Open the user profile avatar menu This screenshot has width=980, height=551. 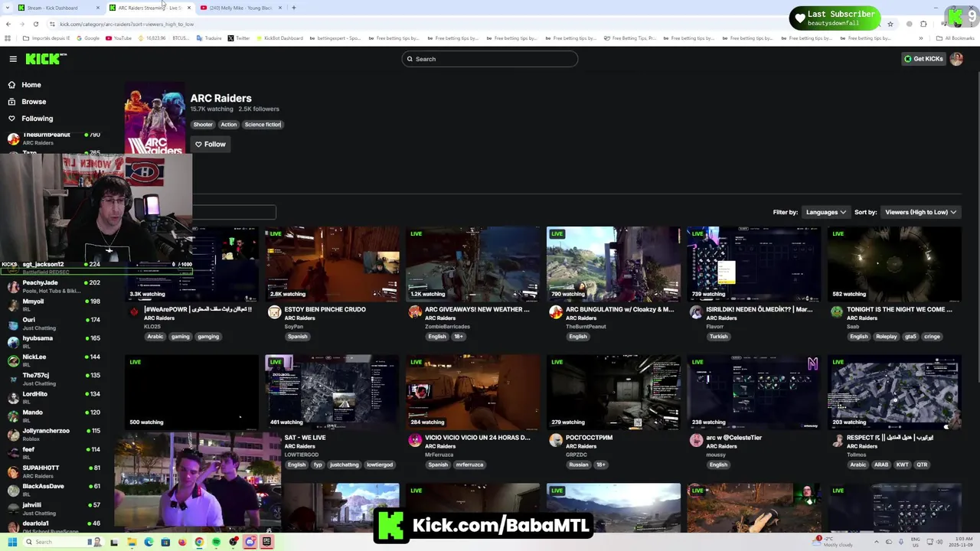(956, 59)
